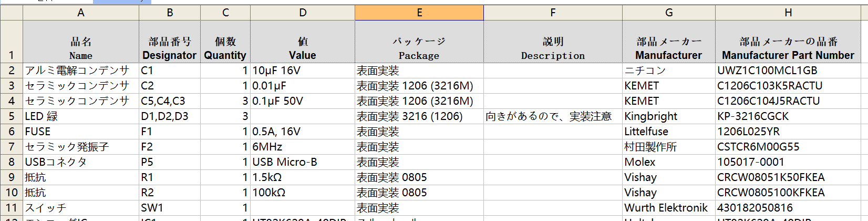Select the スイッチ name cell
This screenshot has width=868, height=221.
point(81,208)
